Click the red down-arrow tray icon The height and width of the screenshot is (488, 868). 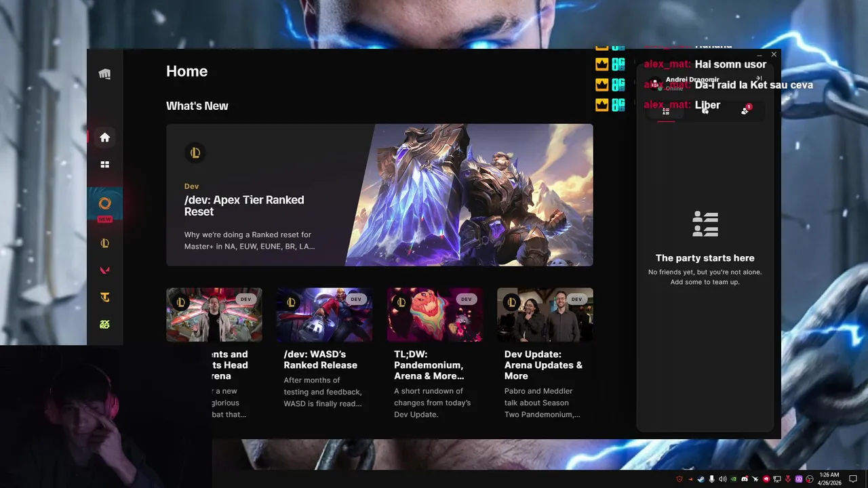click(788, 479)
